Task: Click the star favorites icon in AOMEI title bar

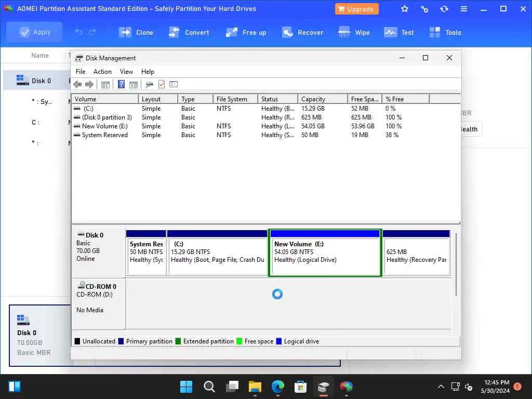Action: coord(404,9)
